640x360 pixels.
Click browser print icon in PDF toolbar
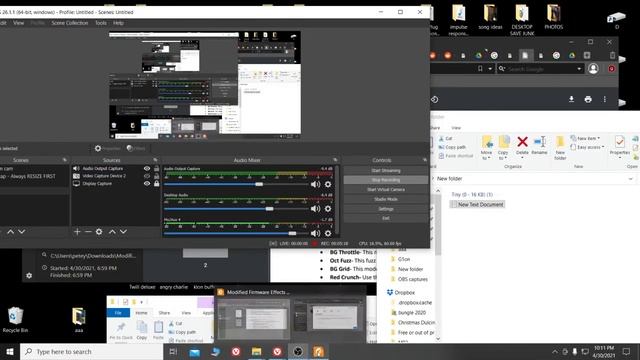pyautogui.click(x=588, y=99)
